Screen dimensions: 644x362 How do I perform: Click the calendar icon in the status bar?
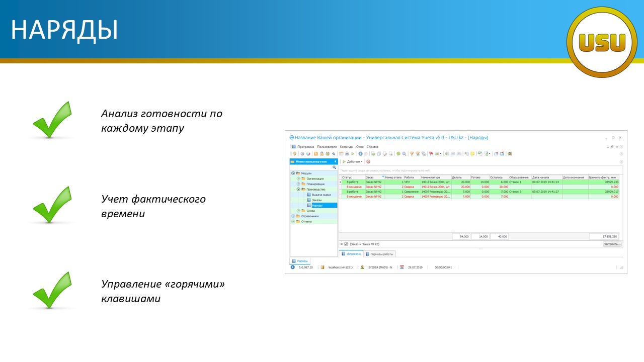point(402,267)
